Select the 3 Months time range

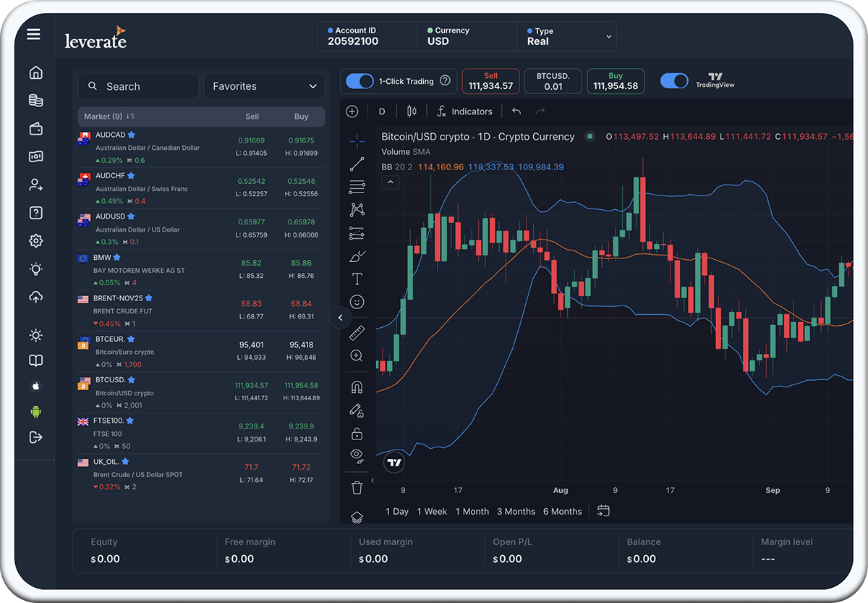coord(516,511)
